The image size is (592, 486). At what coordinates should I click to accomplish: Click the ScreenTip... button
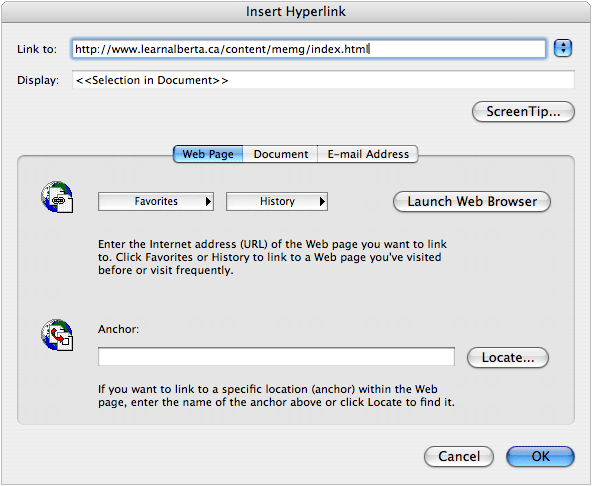523,111
